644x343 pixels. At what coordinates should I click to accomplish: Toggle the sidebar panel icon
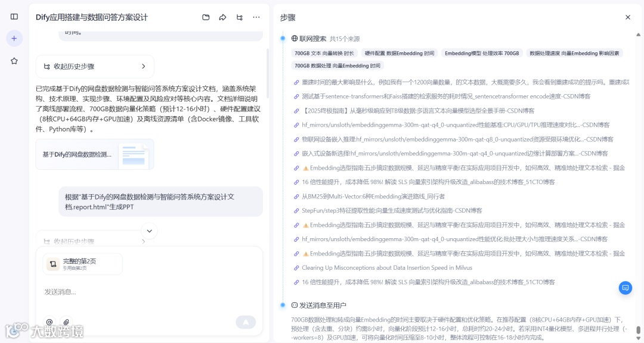point(14,17)
